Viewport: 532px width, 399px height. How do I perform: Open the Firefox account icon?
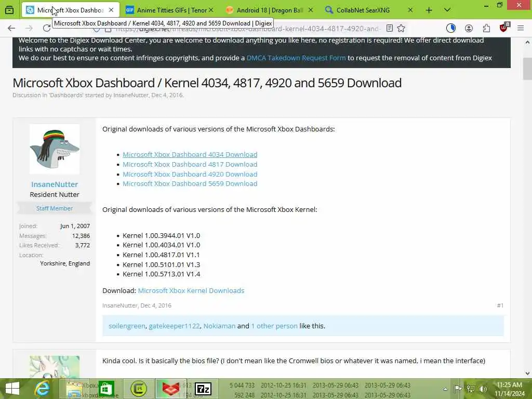tap(469, 28)
